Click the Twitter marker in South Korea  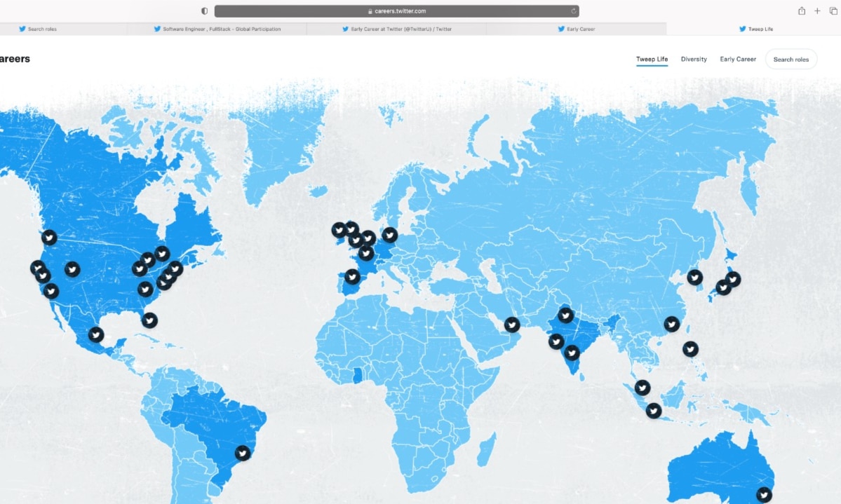694,277
